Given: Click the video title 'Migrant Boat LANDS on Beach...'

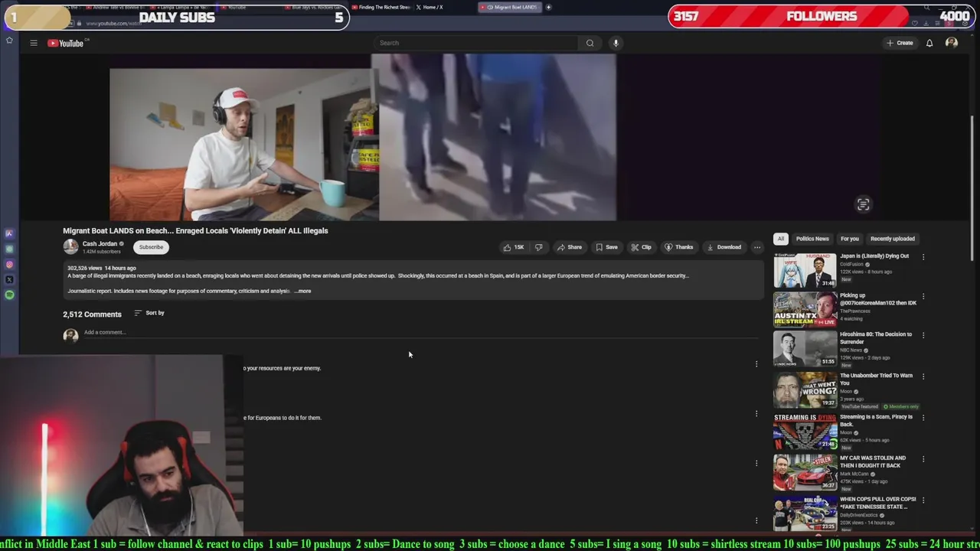Looking at the screenshot, I should pyautogui.click(x=195, y=230).
